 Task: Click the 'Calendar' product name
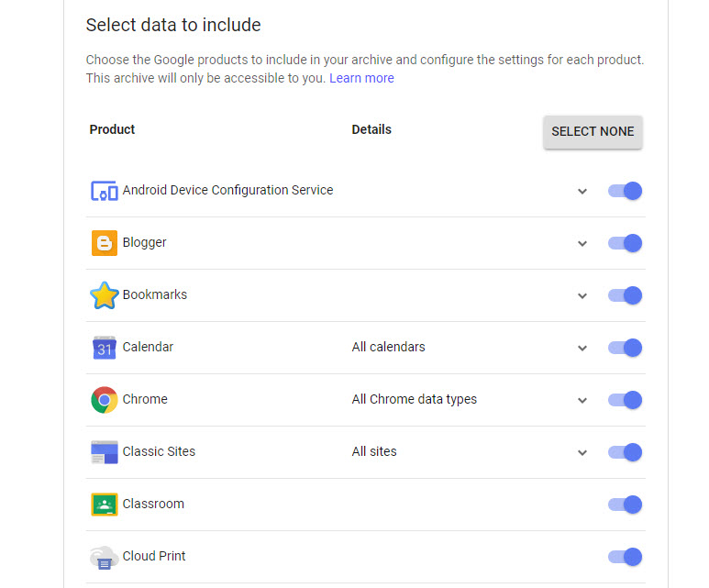click(148, 347)
